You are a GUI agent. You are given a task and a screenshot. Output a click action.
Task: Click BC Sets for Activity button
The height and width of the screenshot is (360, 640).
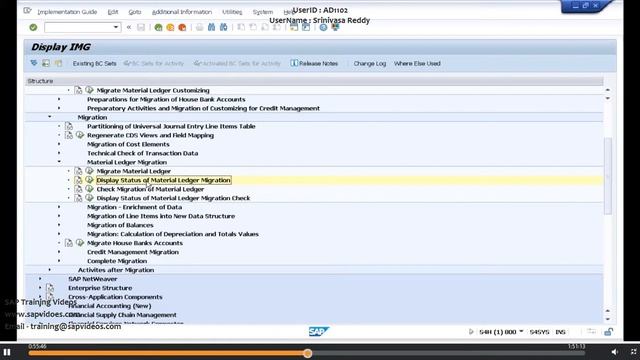click(x=153, y=64)
